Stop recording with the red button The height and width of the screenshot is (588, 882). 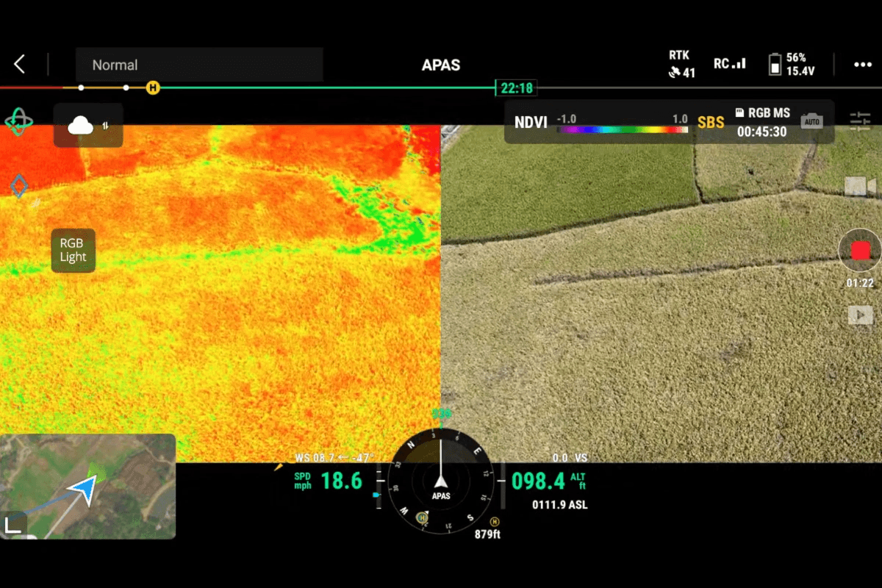pyautogui.click(x=860, y=251)
